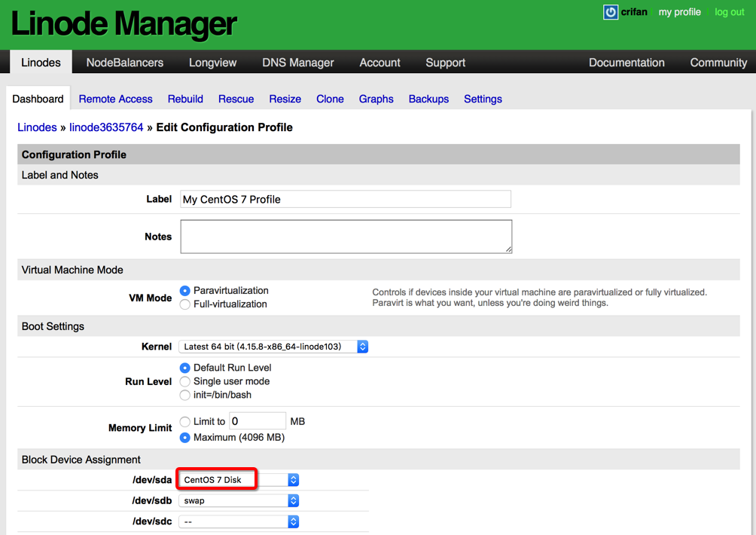Select Full-virtualization VM mode
The image size is (756, 535).
(x=184, y=304)
